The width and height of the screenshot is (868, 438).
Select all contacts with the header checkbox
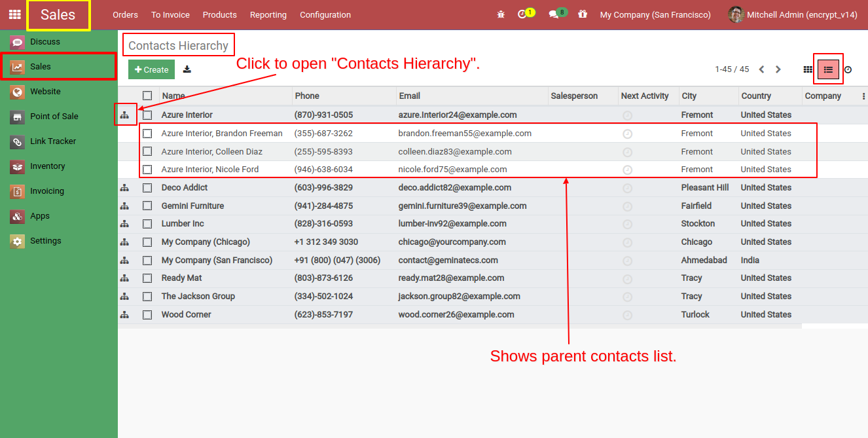(x=147, y=95)
